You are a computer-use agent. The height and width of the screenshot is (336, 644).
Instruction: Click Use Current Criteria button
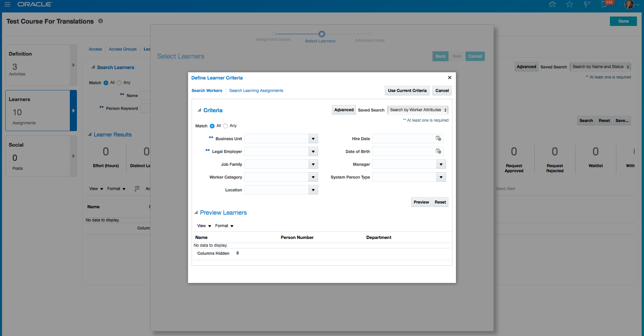pyautogui.click(x=407, y=91)
